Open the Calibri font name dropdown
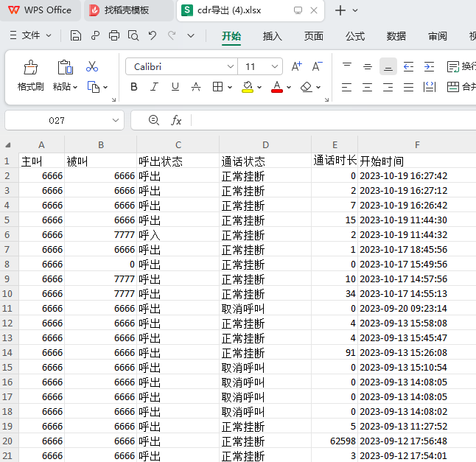Image resolution: width=476 pixels, height=462 pixels. [230, 66]
